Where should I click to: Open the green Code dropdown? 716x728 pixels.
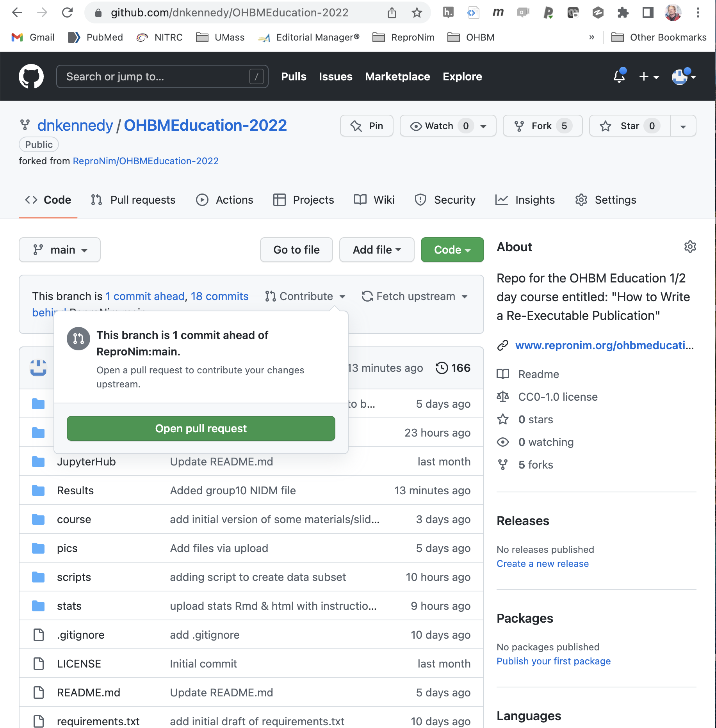[452, 250]
